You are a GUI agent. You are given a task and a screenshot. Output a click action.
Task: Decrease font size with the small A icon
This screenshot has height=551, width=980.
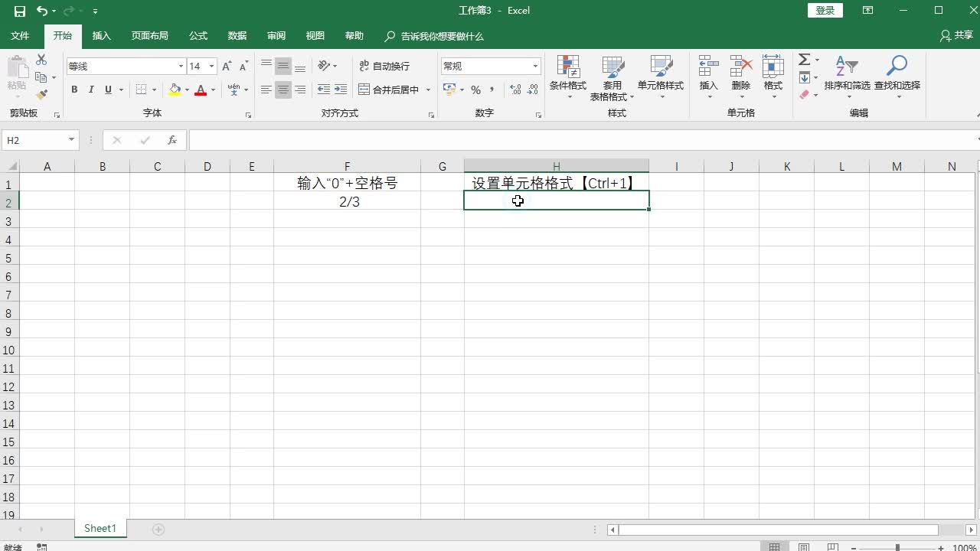243,67
